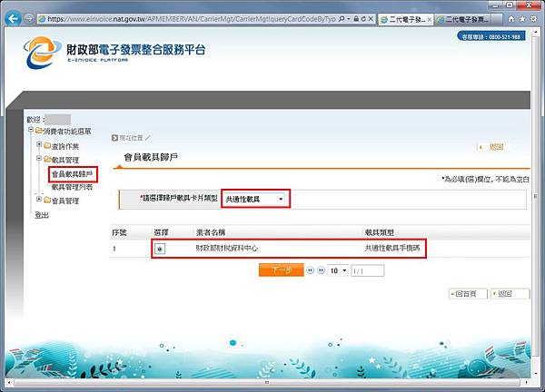Open the browser Tools gear icon
The image size is (545, 392).
point(533,19)
